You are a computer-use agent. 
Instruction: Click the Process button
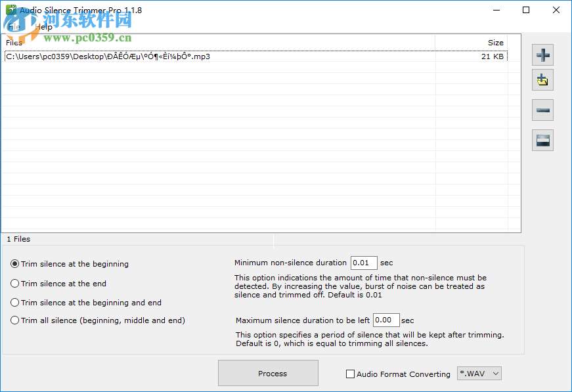268,373
